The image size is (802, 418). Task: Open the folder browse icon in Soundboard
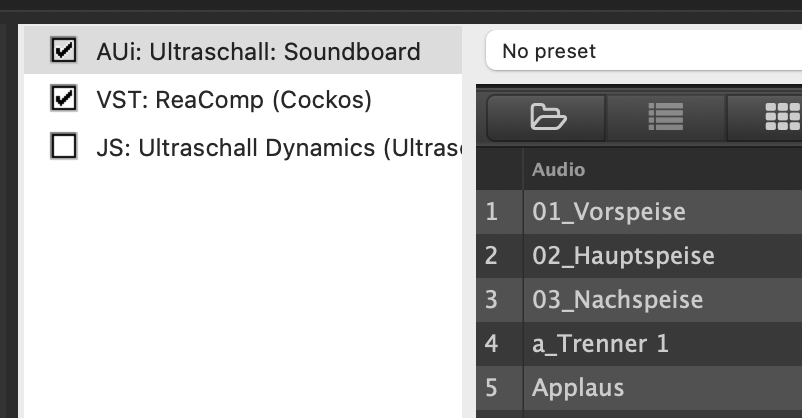tap(546, 118)
